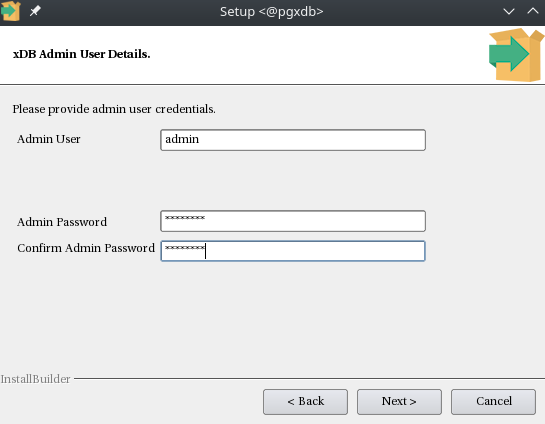
Task: Click the Confirm Admin Password label
Action: pyautogui.click(x=86, y=248)
